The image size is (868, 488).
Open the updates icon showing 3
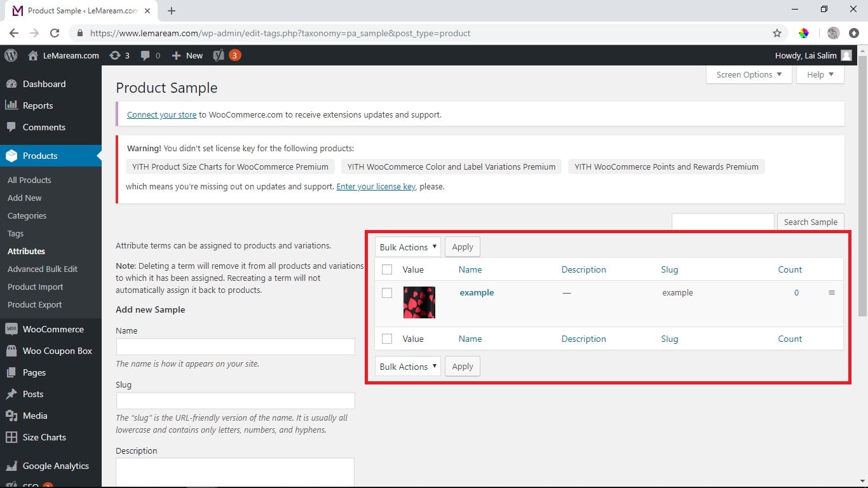click(x=119, y=55)
